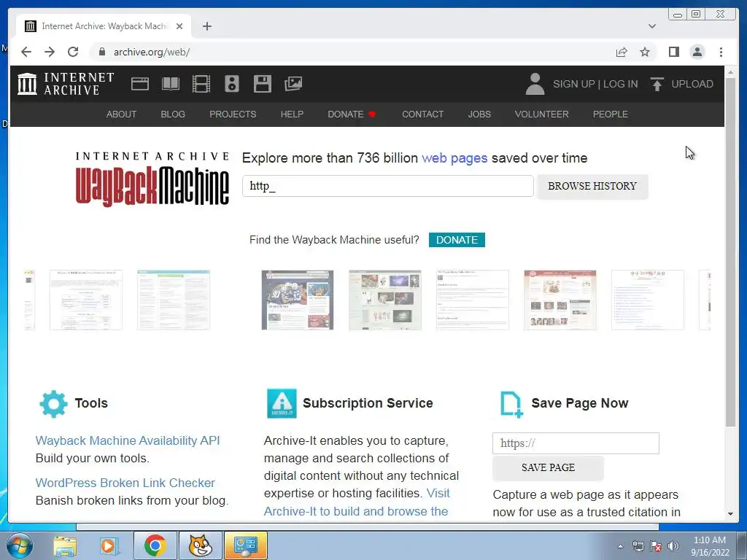Image resolution: width=747 pixels, height=560 pixels.
Task: Click the Tools gear icon
Action: click(x=53, y=404)
